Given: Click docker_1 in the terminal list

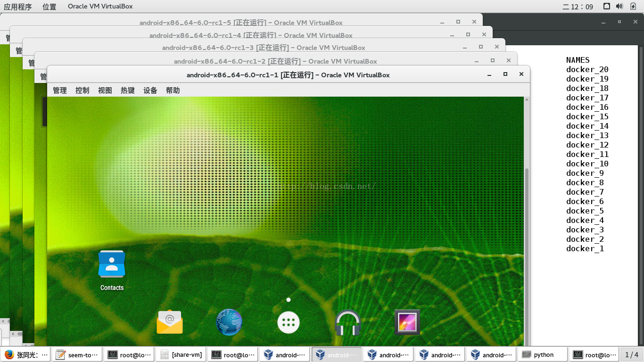Looking at the screenshot, I should point(585,248).
